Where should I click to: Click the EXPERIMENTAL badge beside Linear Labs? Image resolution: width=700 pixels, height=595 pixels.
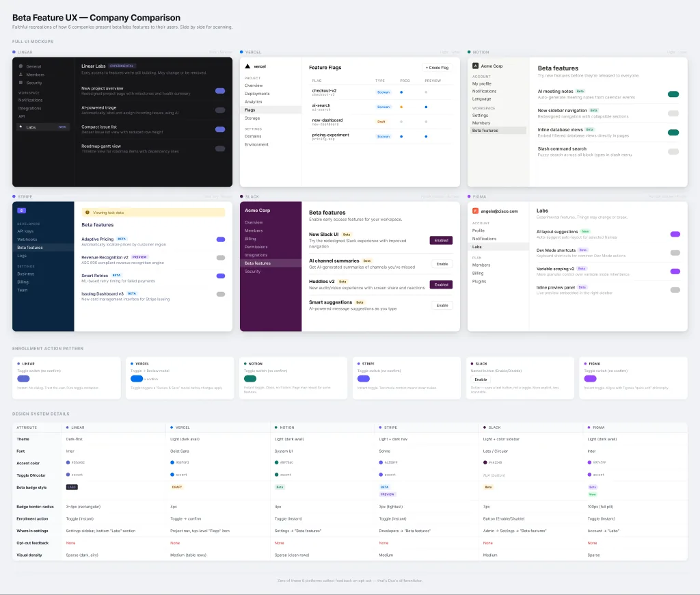coord(122,66)
